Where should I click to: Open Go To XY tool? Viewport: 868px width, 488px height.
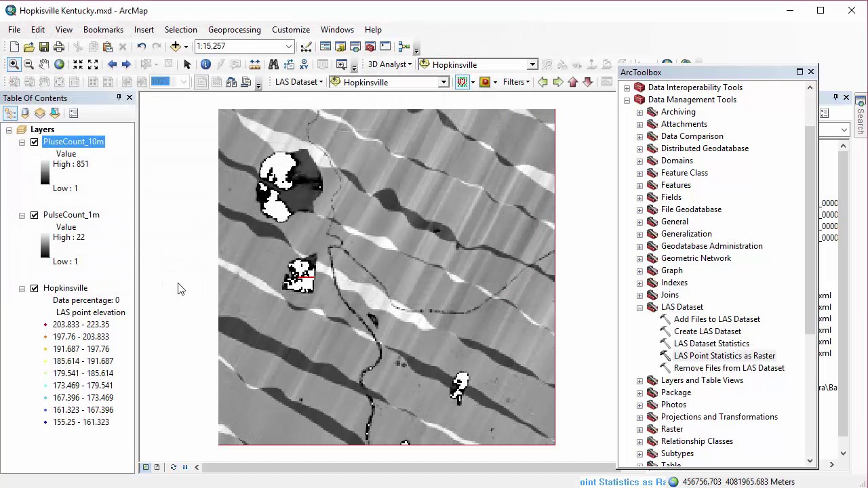(x=304, y=64)
